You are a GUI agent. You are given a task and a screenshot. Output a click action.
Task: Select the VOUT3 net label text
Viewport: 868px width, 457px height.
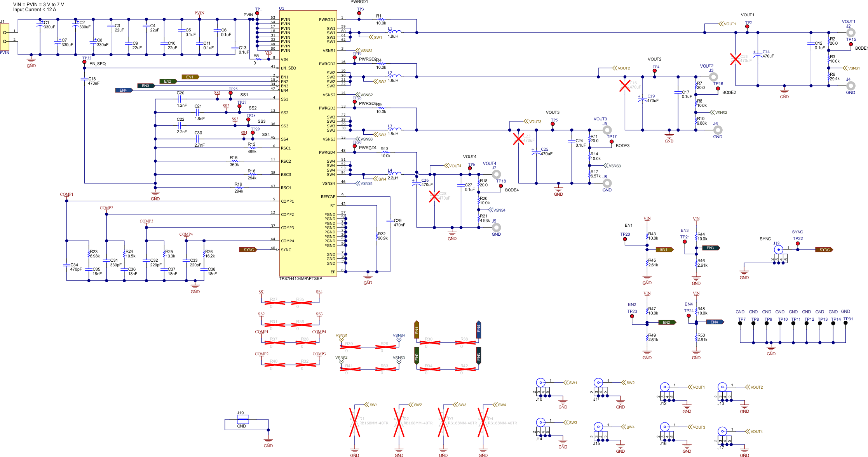pos(534,121)
